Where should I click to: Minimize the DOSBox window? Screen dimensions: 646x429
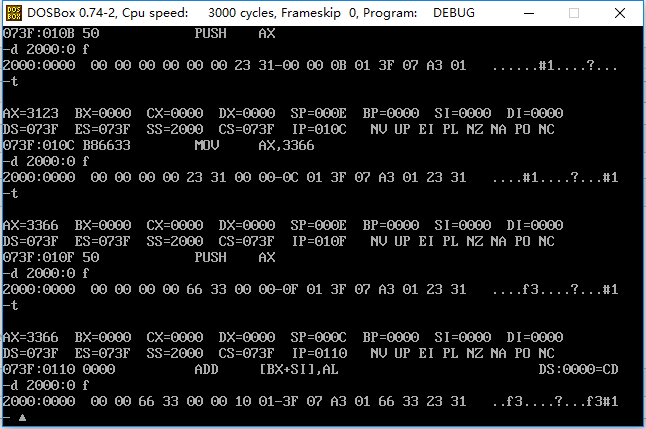[x=529, y=13]
